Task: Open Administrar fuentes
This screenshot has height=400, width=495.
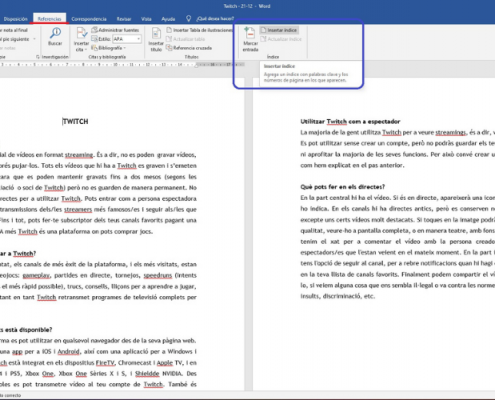Action: point(115,30)
